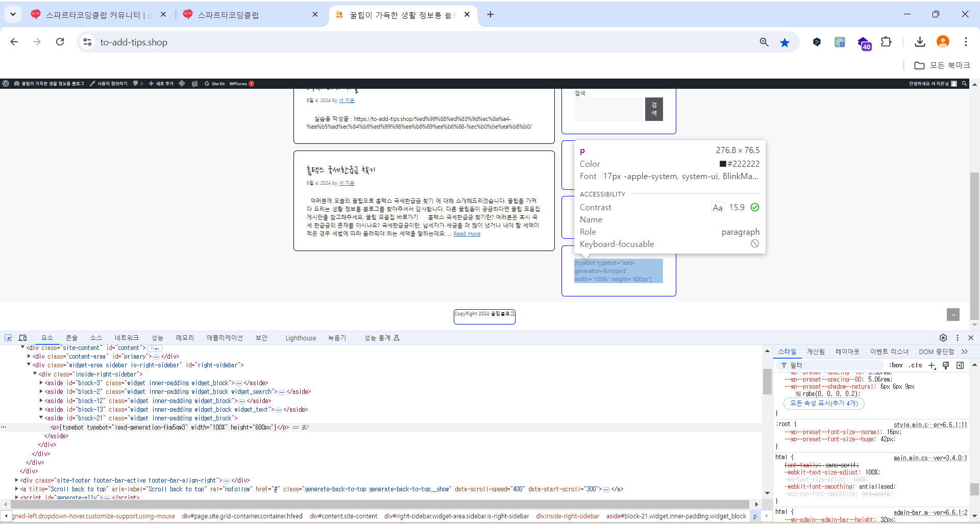
Task: Open new browser tab plus button
Action: click(x=491, y=14)
